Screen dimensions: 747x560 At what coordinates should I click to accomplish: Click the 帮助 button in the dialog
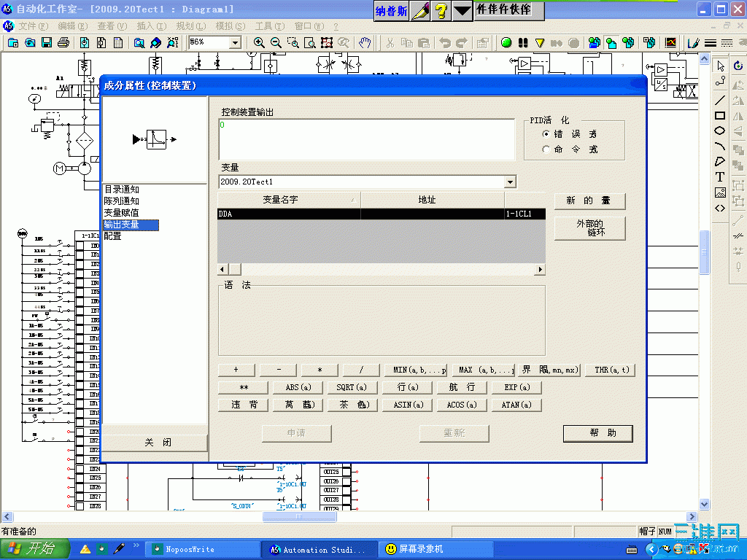point(597,433)
